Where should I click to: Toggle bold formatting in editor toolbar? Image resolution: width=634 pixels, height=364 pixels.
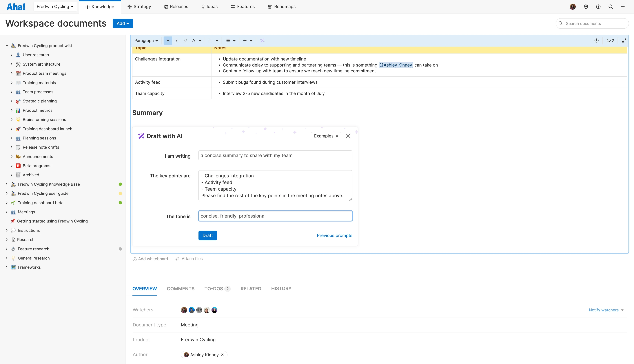coord(168,41)
